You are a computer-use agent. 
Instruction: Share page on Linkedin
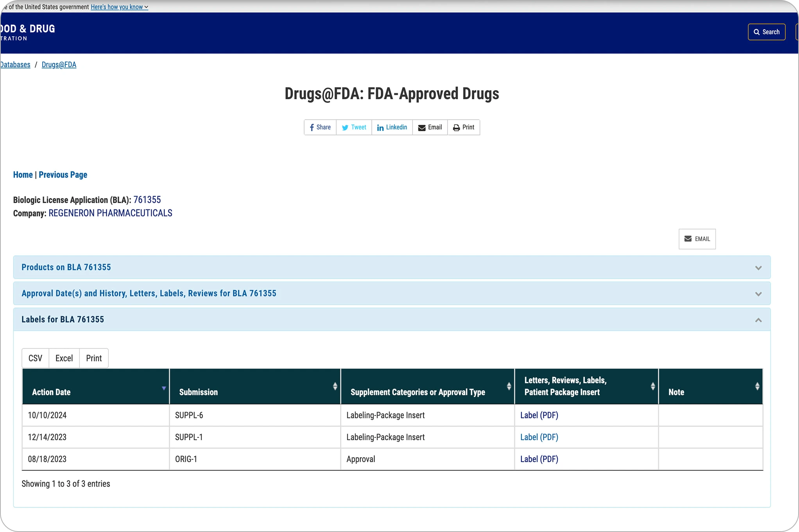pos(392,127)
